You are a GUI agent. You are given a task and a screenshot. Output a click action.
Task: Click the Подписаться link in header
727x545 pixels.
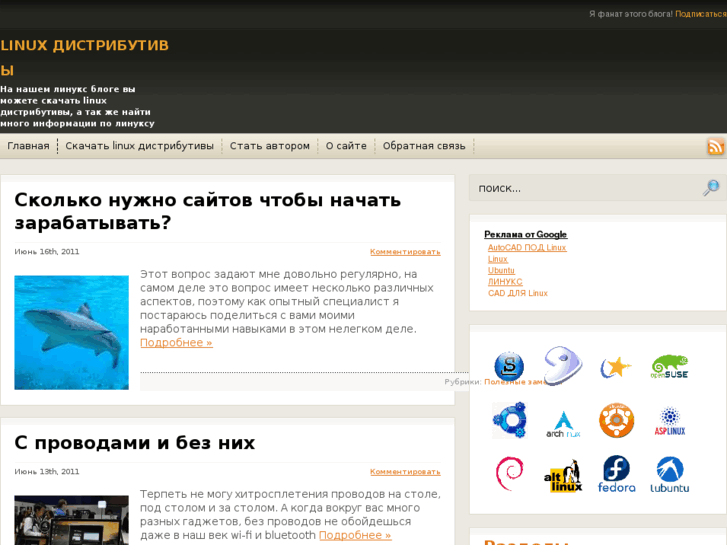(701, 14)
